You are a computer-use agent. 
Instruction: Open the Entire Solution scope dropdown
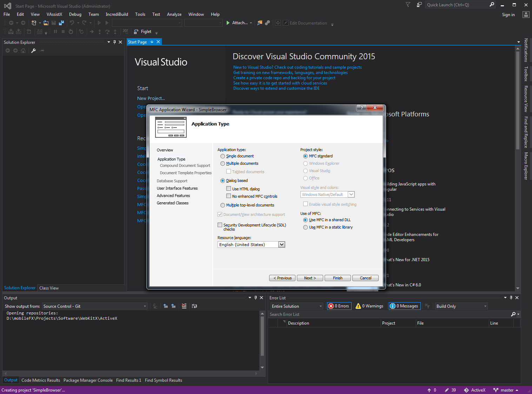[321, 306]
